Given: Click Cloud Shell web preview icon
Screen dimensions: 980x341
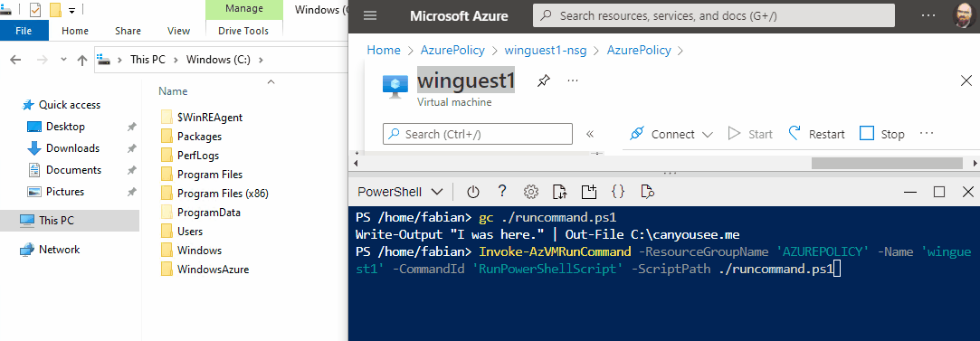Looking at the screenshot, I should 647,192.
